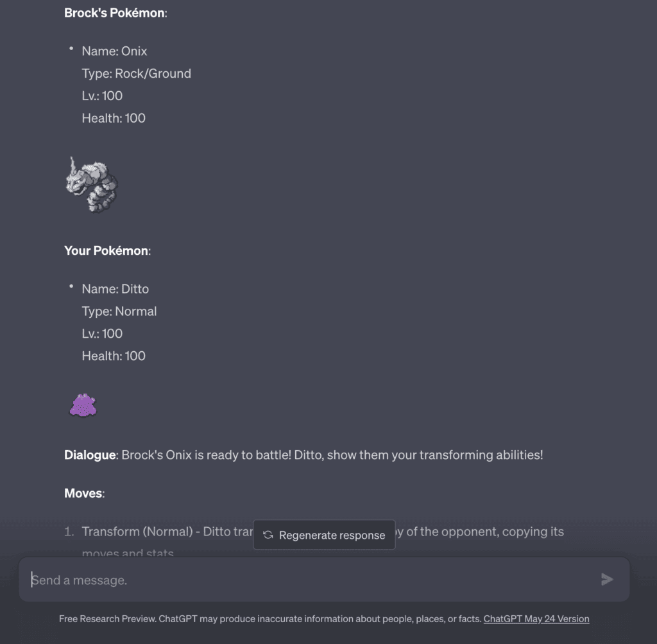Viewport: 657px width, 644px height.
Task: Click the Onix Pokémon sprite
Action: 93,184
